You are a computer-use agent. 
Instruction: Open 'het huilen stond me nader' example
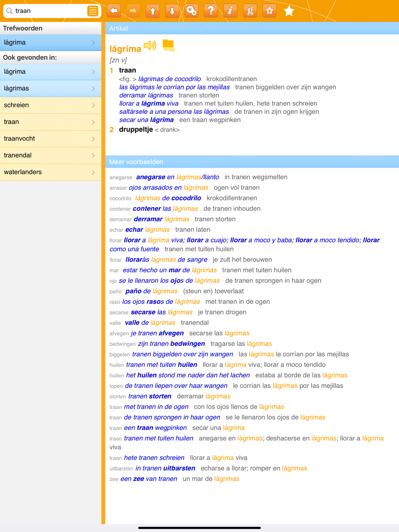(188, 375)
